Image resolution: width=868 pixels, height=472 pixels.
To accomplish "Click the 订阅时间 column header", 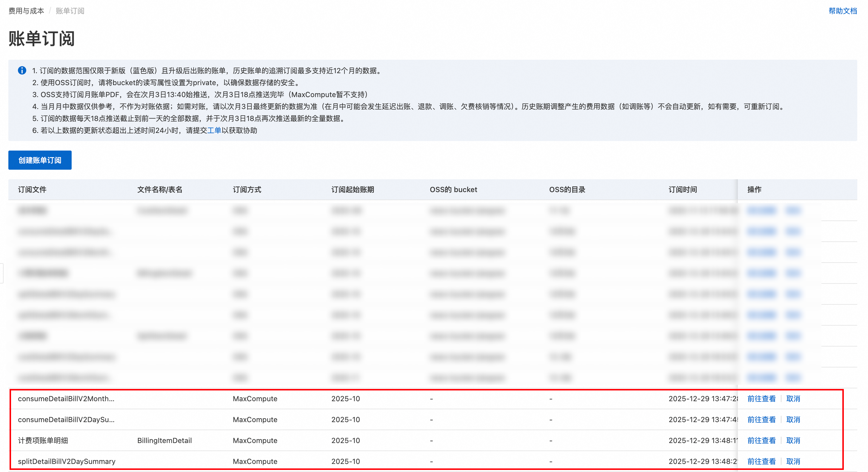I will tap(683, 189).
